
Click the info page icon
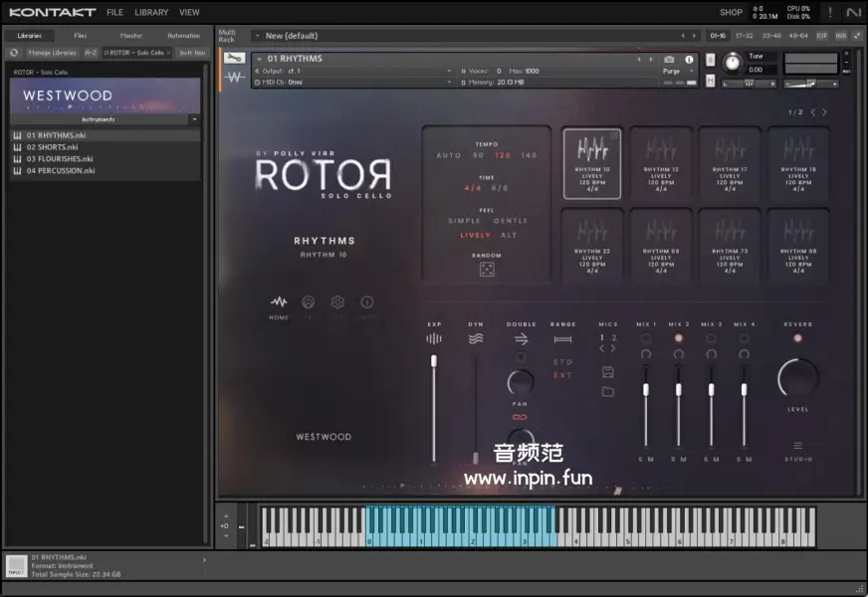366,302
